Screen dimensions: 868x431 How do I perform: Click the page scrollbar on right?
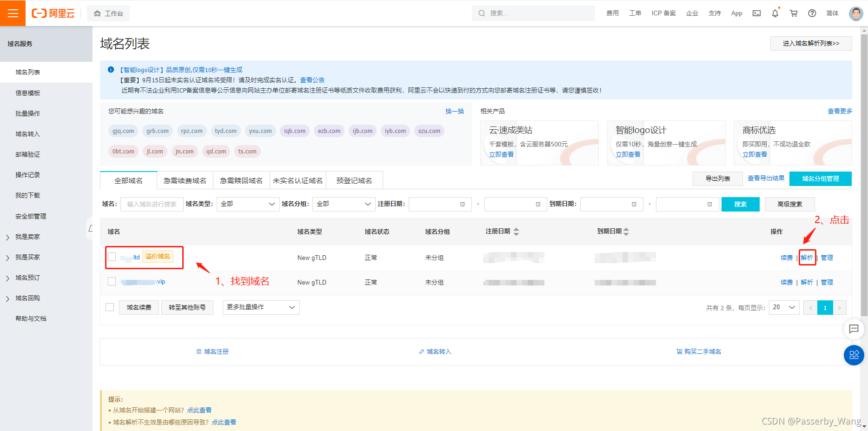(x=864, y=174)
